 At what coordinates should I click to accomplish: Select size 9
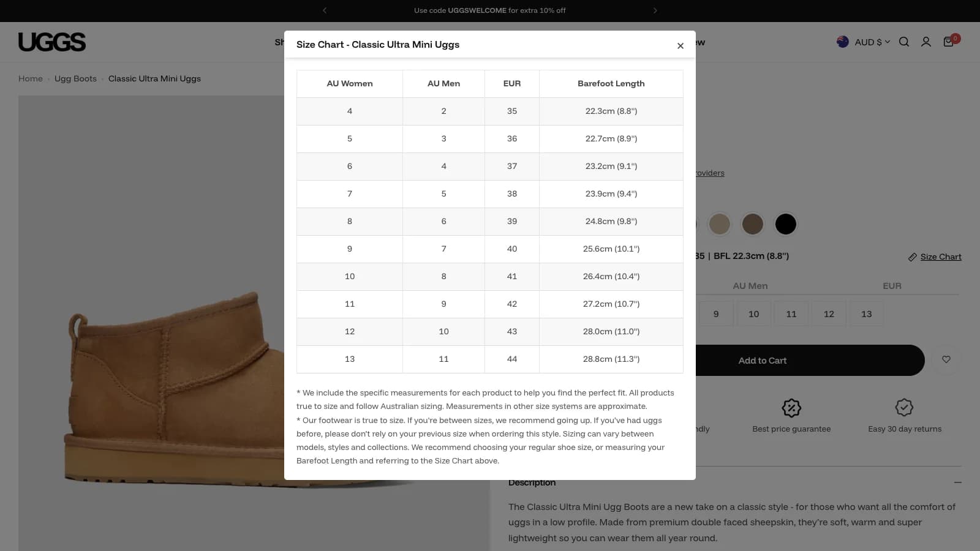click(716, 313)
